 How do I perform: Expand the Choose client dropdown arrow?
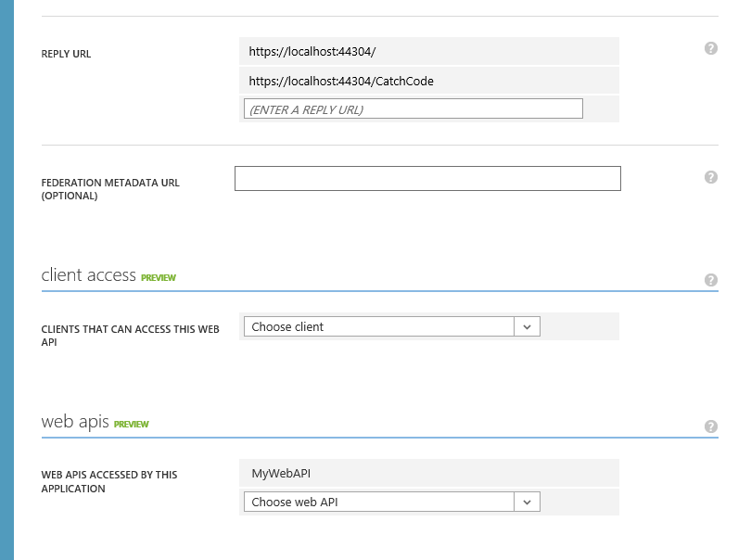click(x=527, y=326)
